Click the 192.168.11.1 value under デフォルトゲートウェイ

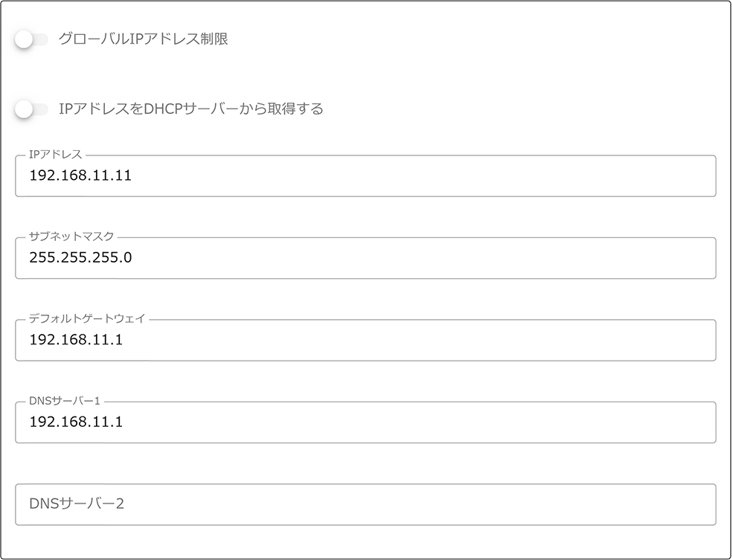click(76, 341)
